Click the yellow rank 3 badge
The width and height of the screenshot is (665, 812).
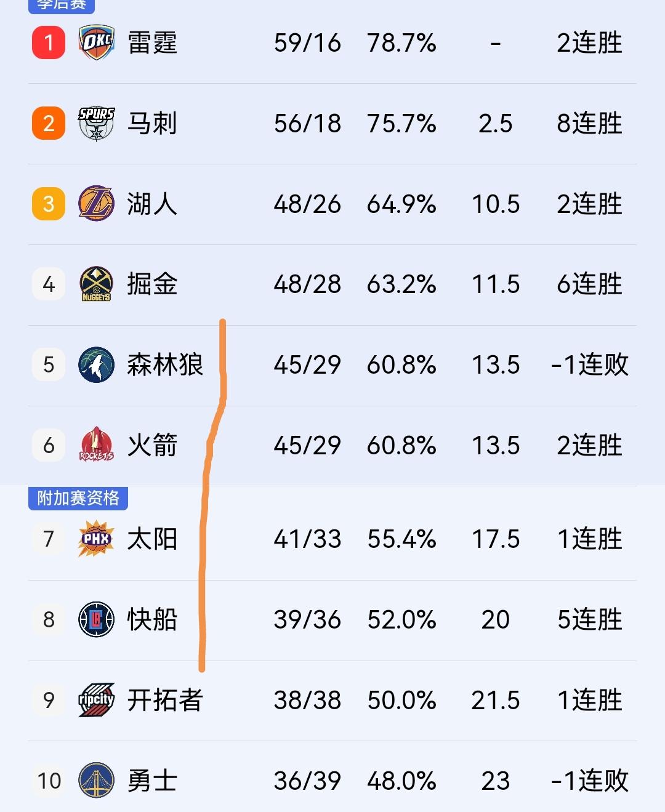coord(47,204)
